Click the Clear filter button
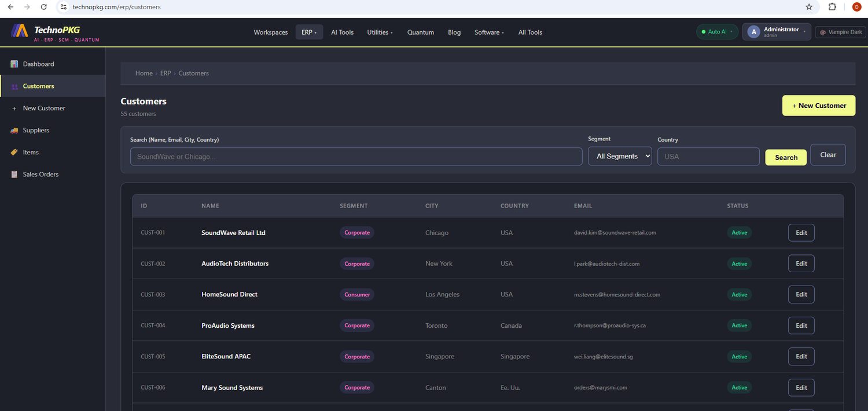The height and width of the screenshot is (411, 868). pos(828,155)
